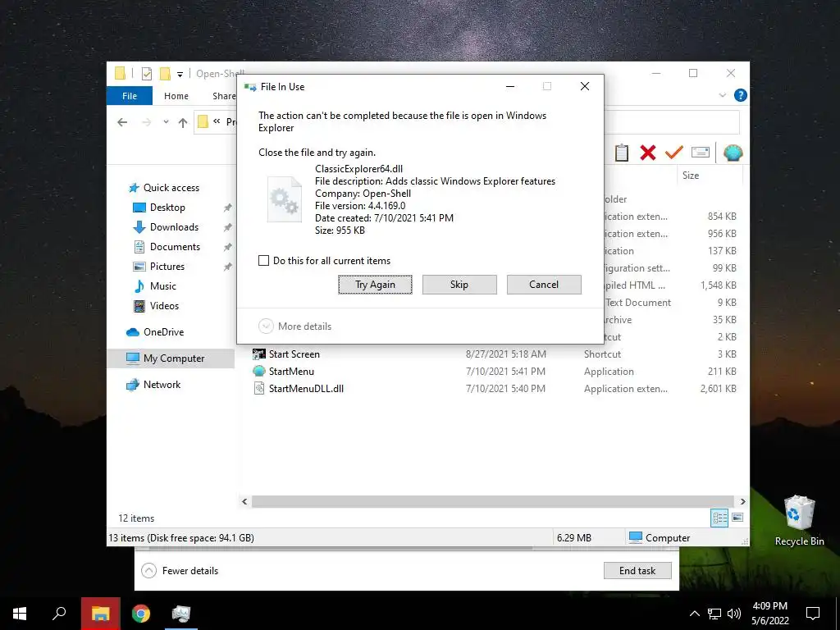Click Quick Access Toolbar properties checkmark icon
The height and width of the screenshot is (630, 840).
(146, 73)
